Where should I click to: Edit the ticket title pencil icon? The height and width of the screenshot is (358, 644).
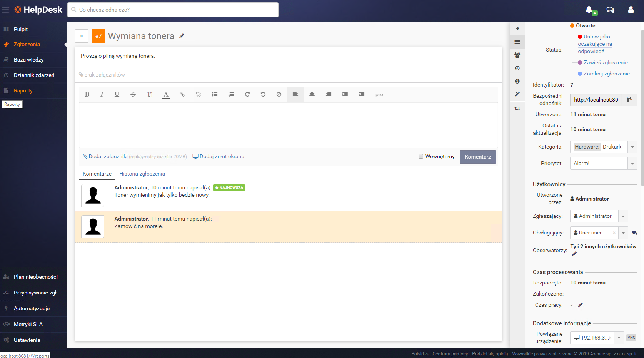tap(182, 36)
